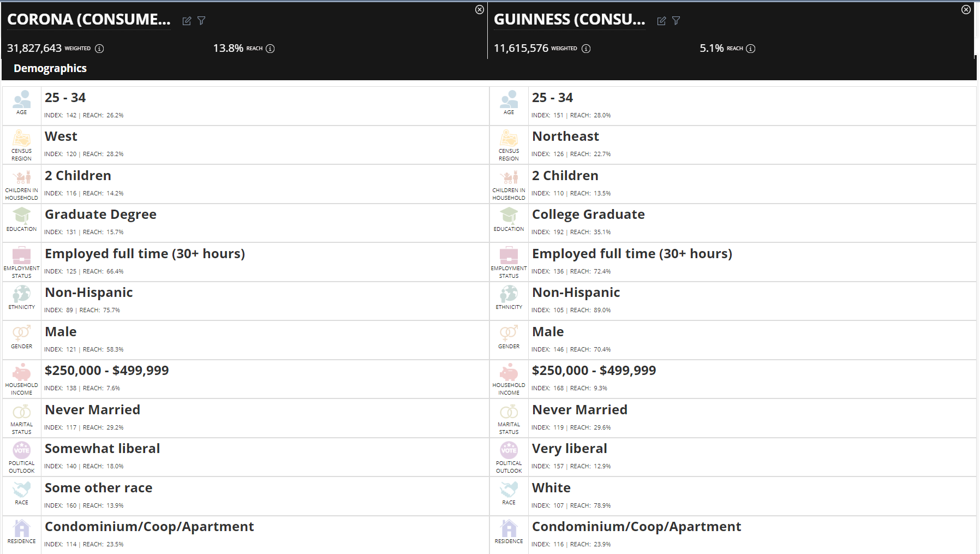Image resolution: width=980 pixels, height=554 pixels.
Task: Close the Guinness audience panel
Action: tap(966, 9)
